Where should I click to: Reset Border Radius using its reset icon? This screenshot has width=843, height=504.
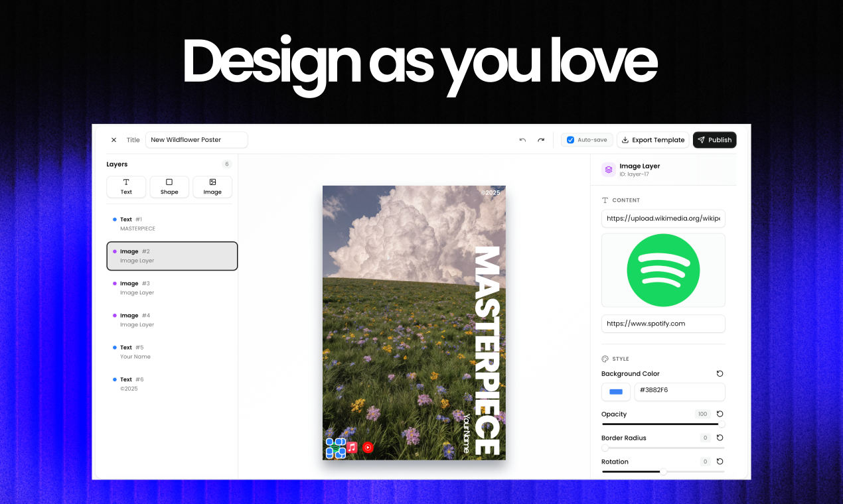[720, 438]
